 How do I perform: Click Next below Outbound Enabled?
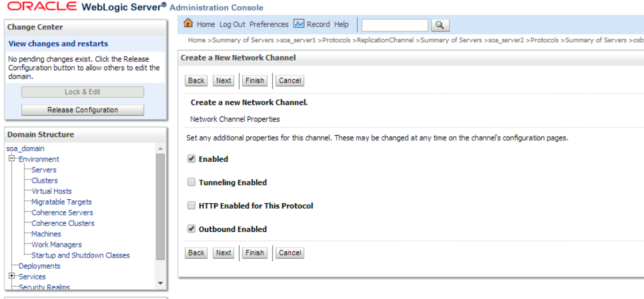click(223, 253)
